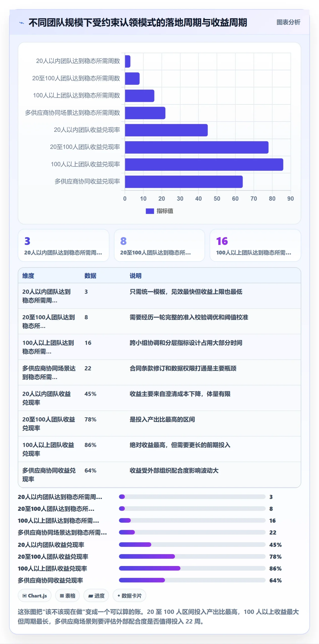Image resolution: width=319 pixels, height=644 pixels.
Task: Click the 说明 table column header
Action: coord(135,276)
